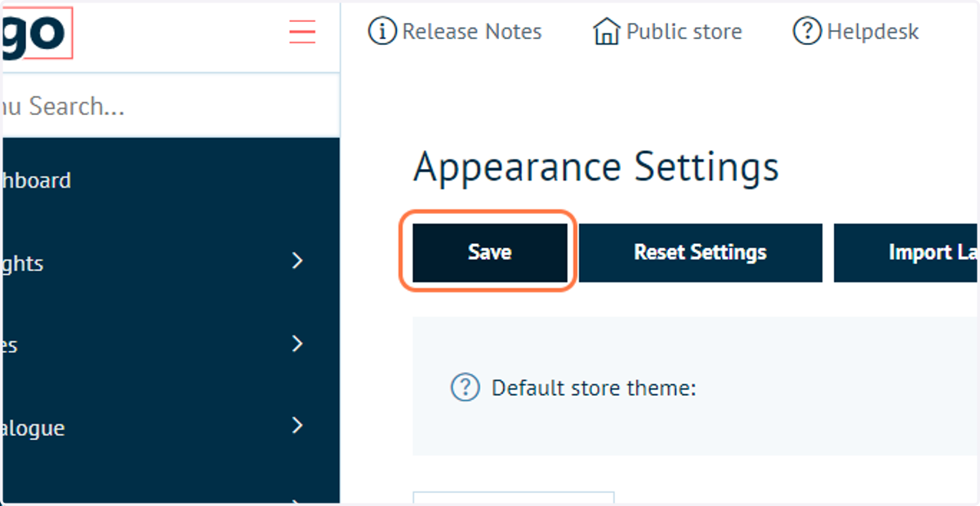Click the logo at top left

tap(37, 33)
